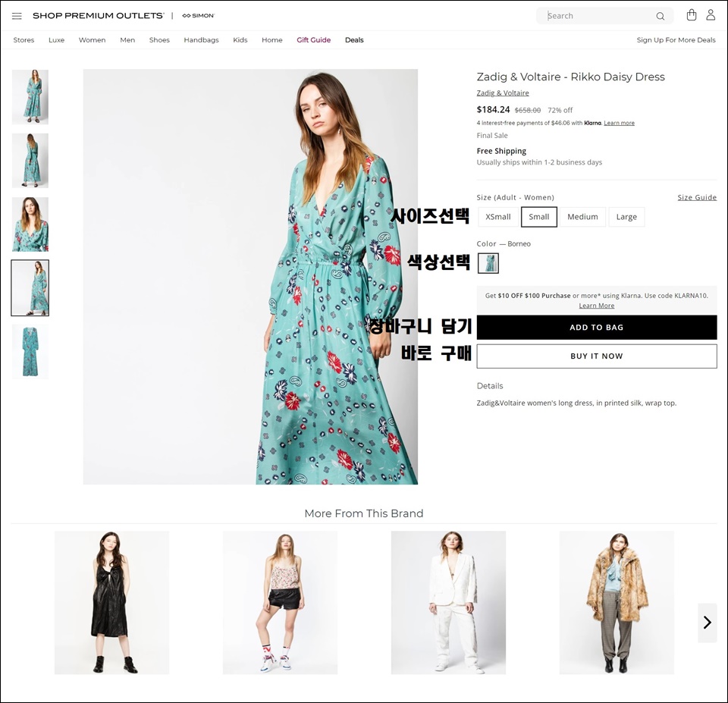Show first full-length front dress thumbnail
Viewport: 728px width, 703px height.
coord(30,97)
